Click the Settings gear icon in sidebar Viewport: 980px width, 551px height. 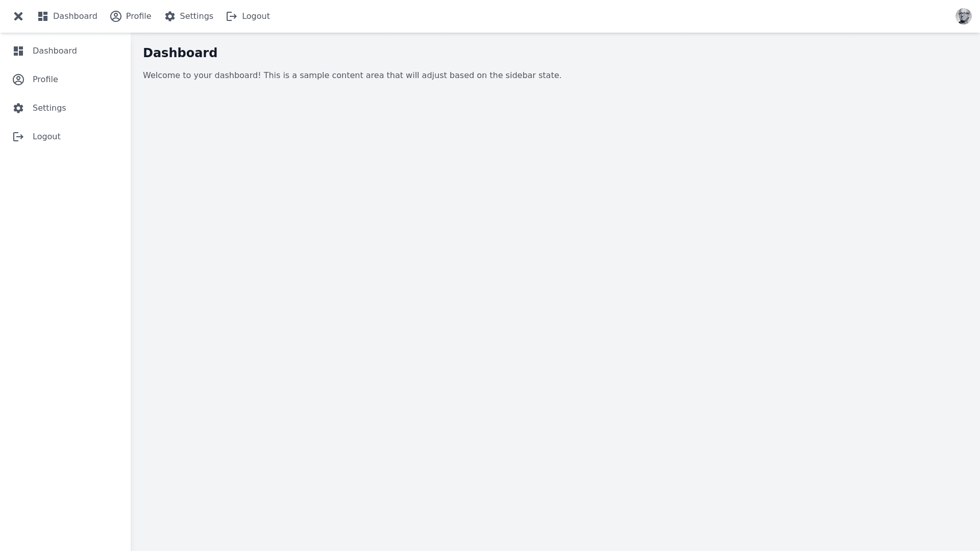(18, 108)
